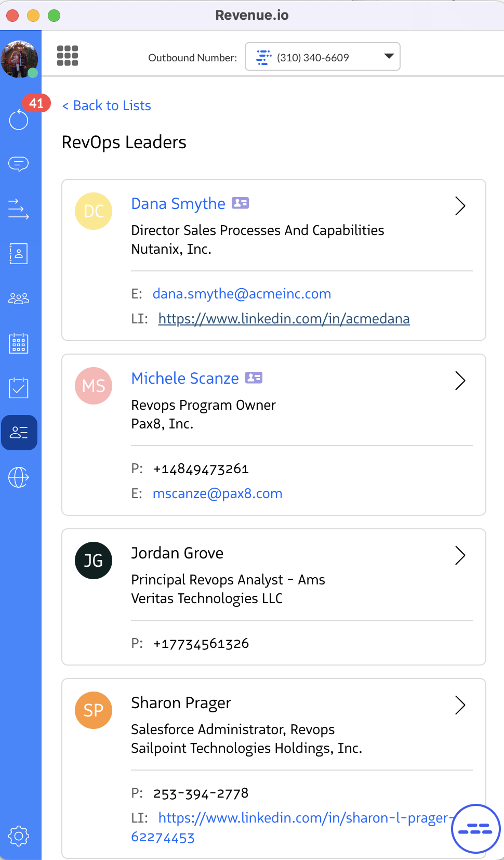Image resolution: width=504 pixels, height=860 pixels.
Task: Expand Jordan Grove's contact card chevron
Action: pyautogui.click(x=460, y=555)
